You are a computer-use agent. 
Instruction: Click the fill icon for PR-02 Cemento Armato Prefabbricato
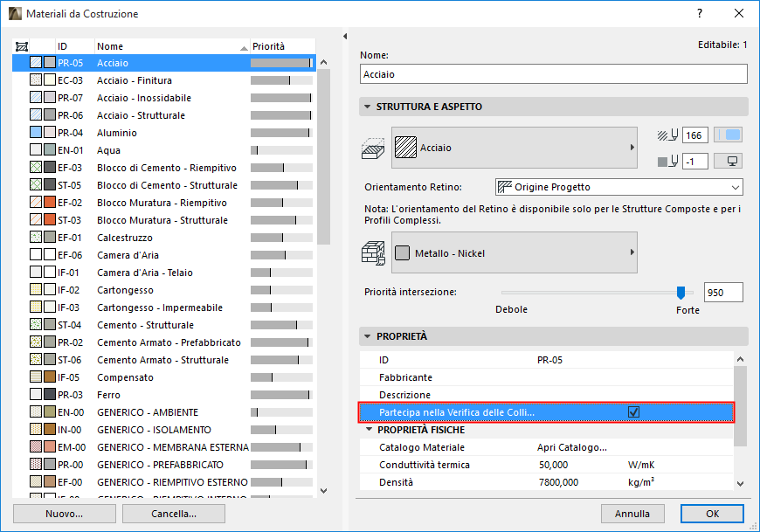click(36, 342)
